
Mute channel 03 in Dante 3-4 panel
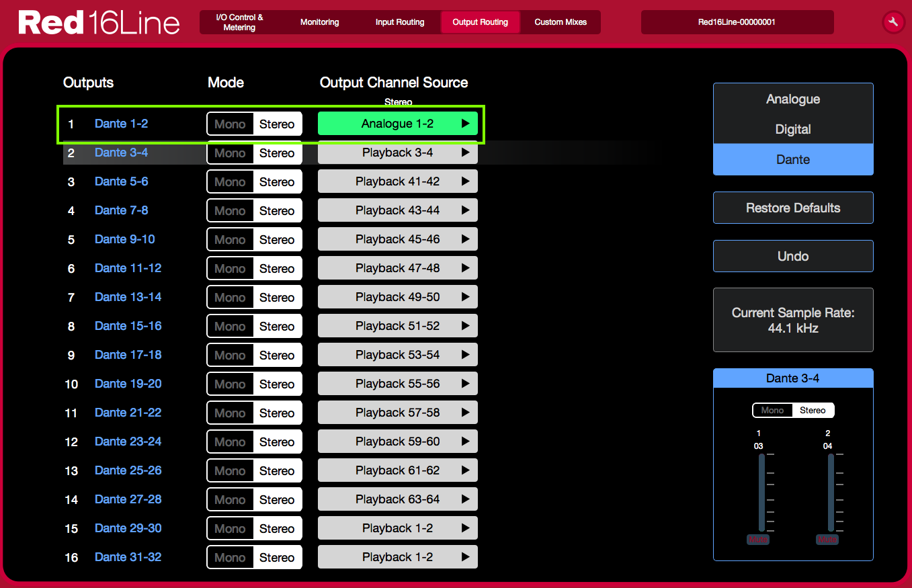click(x=757, y=540)
